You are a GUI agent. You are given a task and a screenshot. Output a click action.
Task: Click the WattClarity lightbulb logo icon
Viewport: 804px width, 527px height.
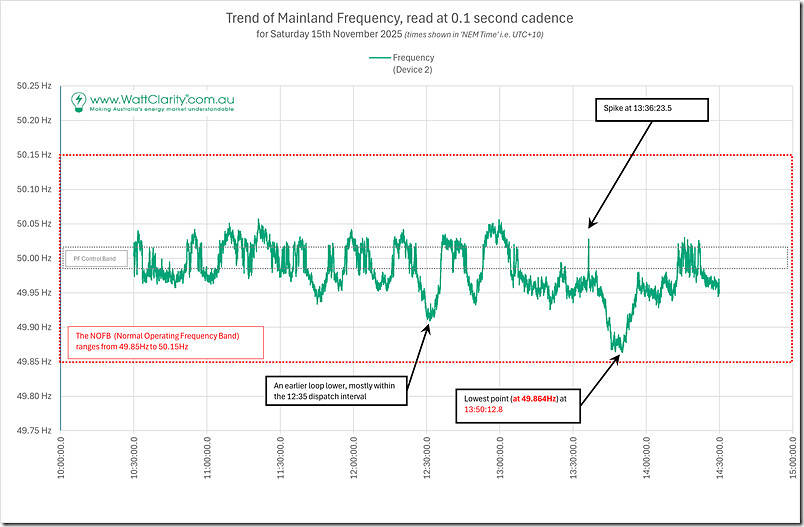pyautogui.click(x=78, y=101)
